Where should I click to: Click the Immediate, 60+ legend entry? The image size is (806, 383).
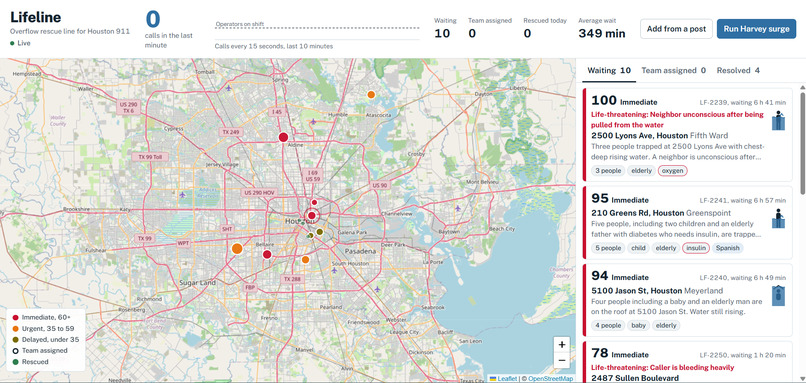click(x=41, y=318)
